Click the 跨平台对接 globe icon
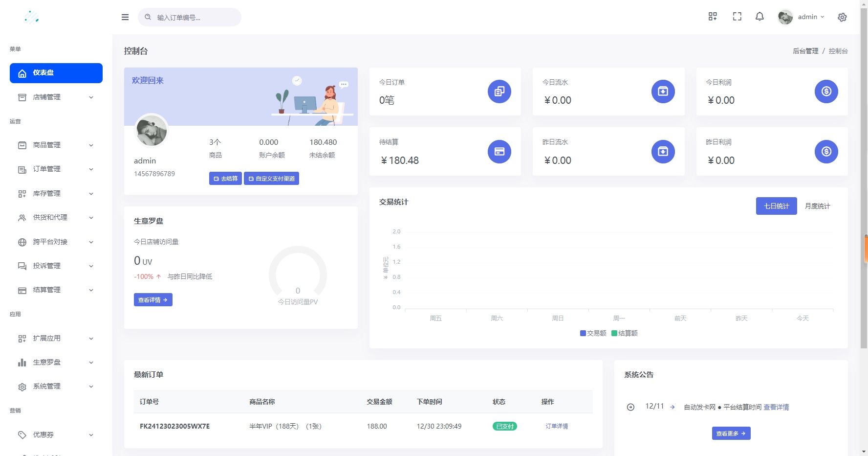 22,242
